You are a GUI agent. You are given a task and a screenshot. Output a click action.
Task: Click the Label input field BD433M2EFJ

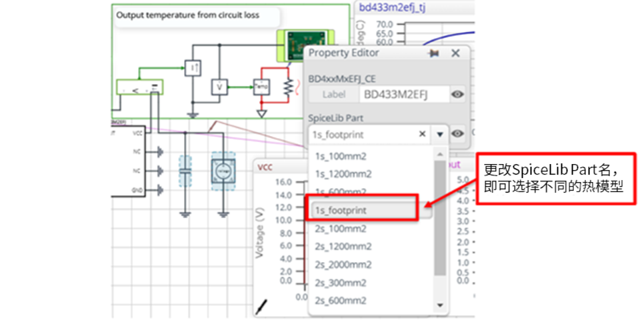(402, 95)
